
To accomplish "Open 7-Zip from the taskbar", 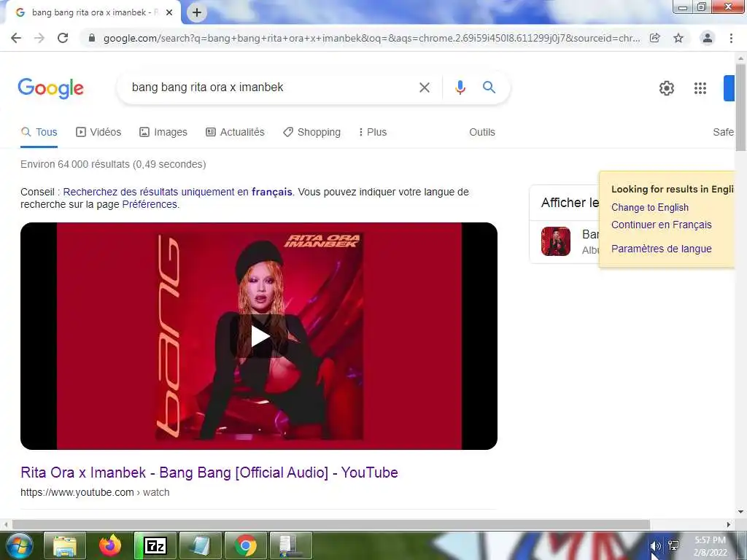I will 155,545.
